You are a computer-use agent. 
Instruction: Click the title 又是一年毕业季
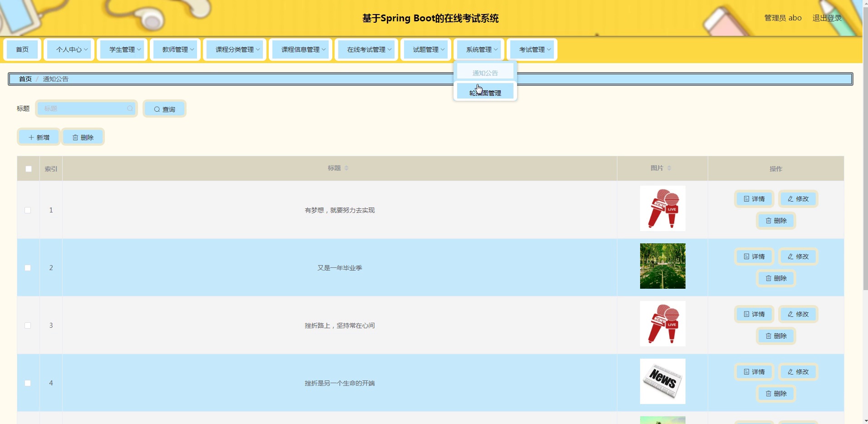click(340, 268)
